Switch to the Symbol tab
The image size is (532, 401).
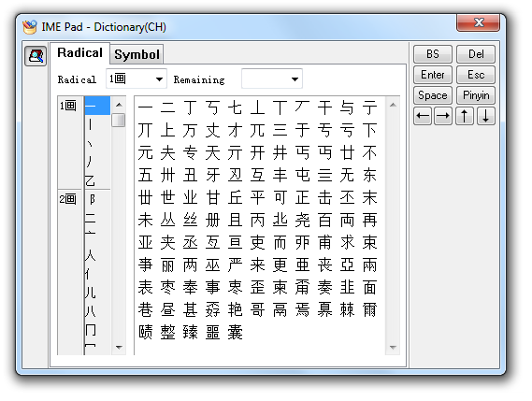[x=137, y=54]
